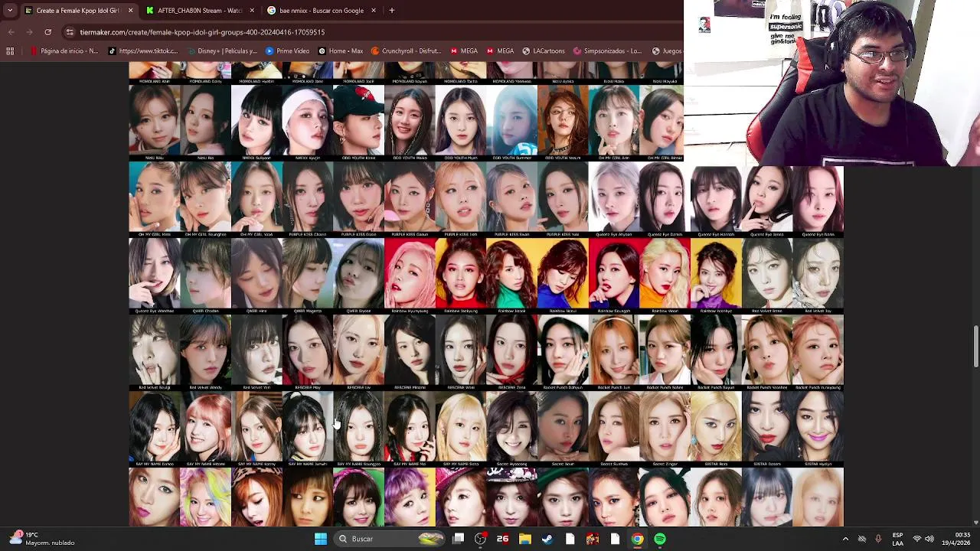Screen dimensions: 980x551
Task: Open the taskbar app labeled 26
Action: [502, 539]
